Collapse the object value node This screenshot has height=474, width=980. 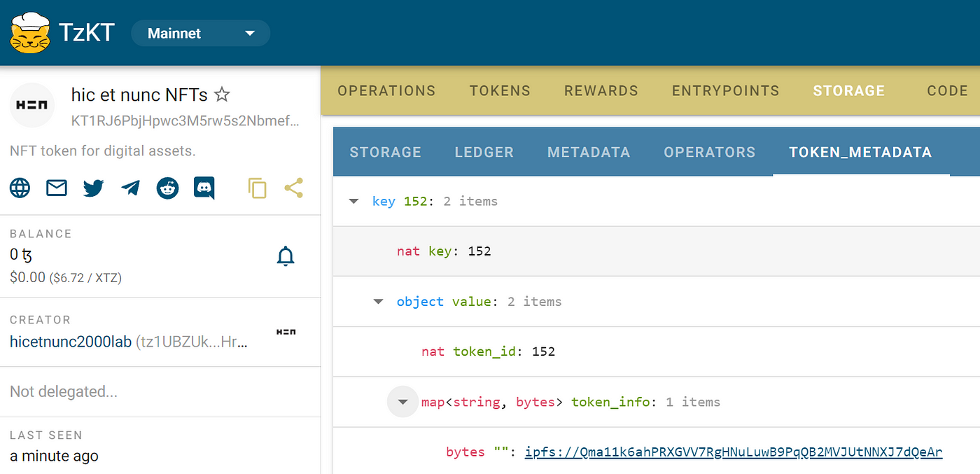[379, 302]
